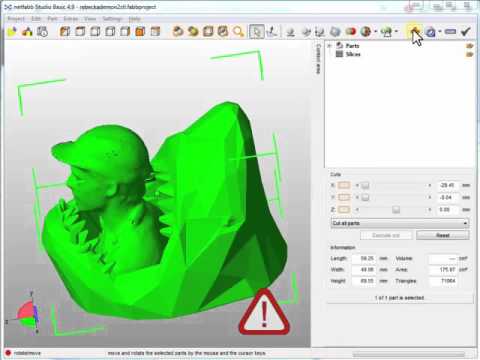
Task: Click the yellow open project toolbar icon
Action: click(12, 32)
